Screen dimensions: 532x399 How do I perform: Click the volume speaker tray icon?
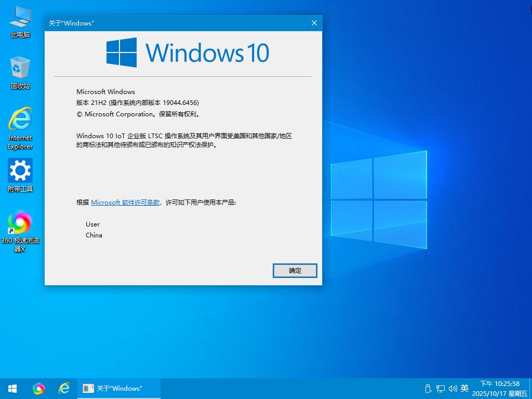click(x=452, y=389)
